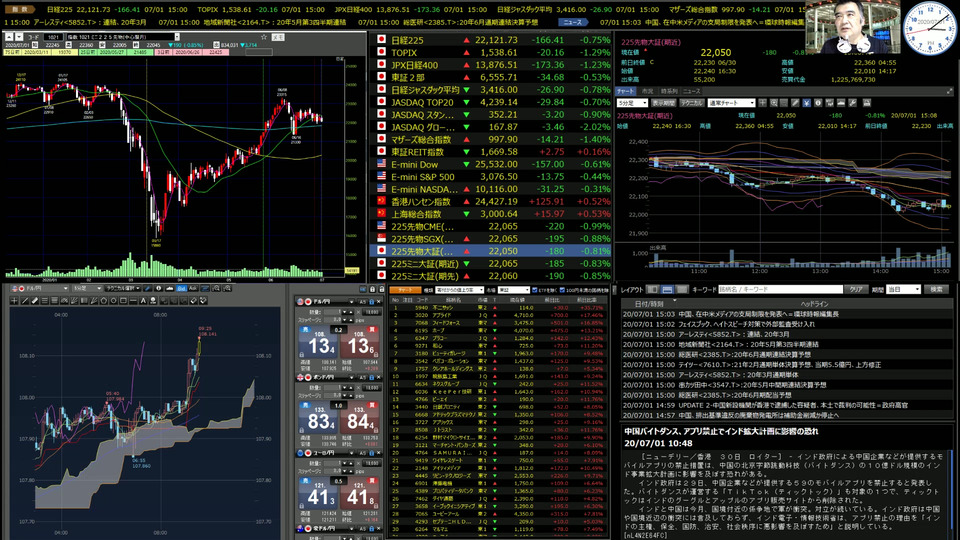Pick the circle shape drawing tool
This screenshot has width=960, height=540.
[x=114, y=301]
